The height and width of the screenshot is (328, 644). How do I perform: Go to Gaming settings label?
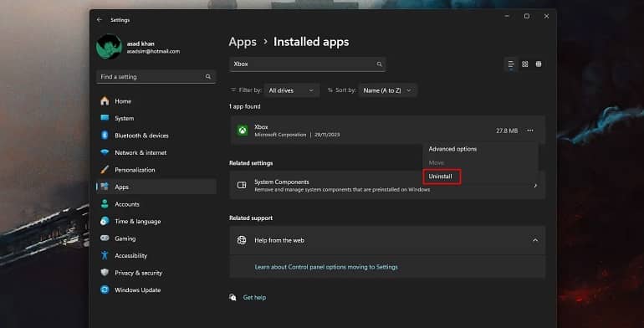pyautogui.click(x=125, y=238)
